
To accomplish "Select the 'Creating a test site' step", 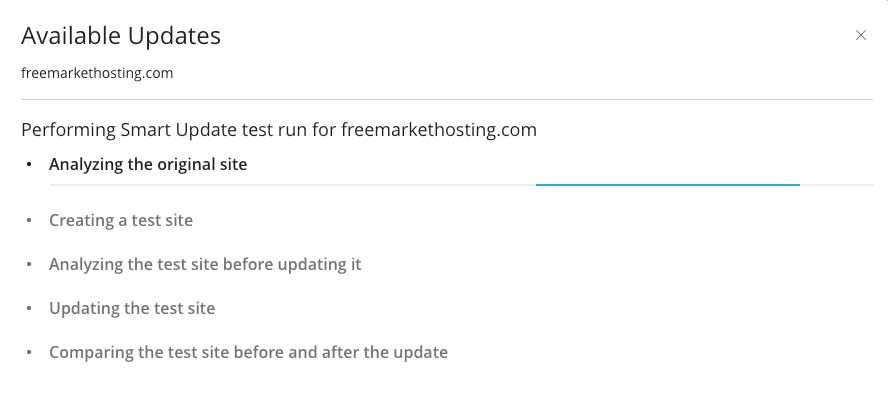I will tap(121, 220).
